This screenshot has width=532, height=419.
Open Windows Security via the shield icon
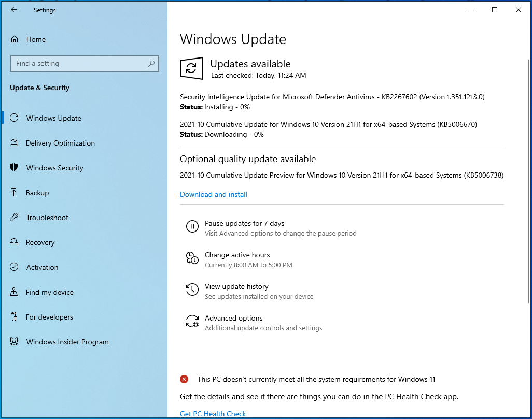click(15, 168)
